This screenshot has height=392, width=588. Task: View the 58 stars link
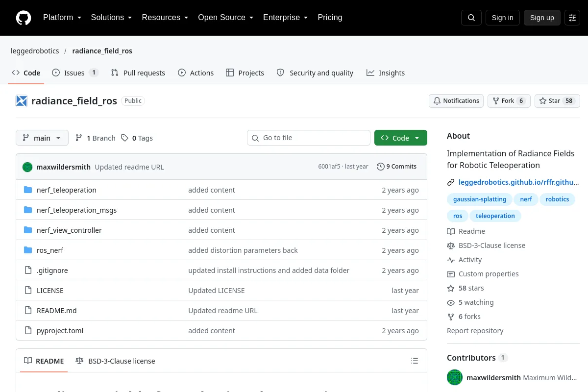click(465, 288)
